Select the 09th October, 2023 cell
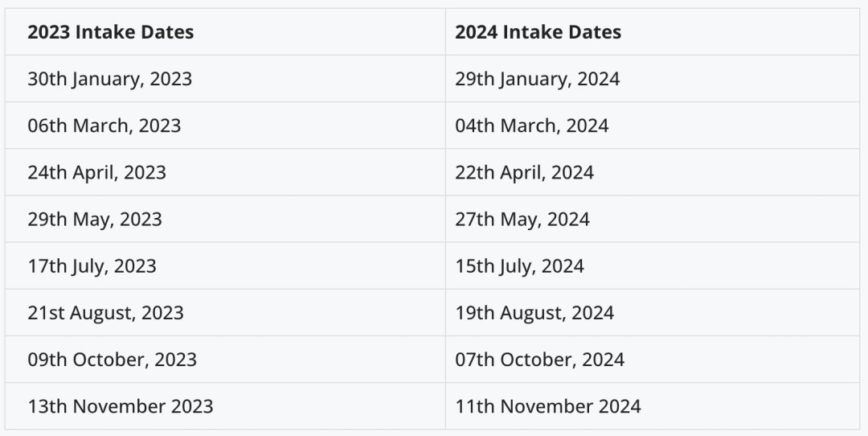Screen dimensions: 868x436 [112, 359]
